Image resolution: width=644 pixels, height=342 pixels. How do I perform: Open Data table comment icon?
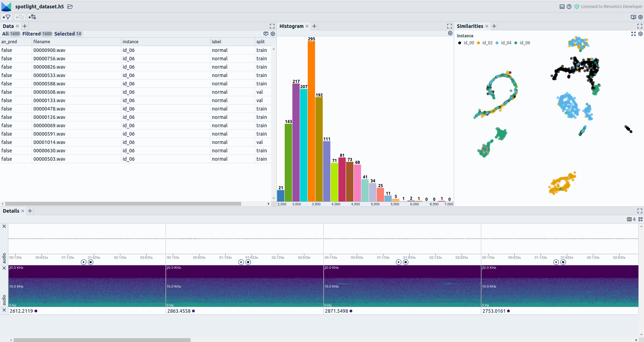(266, 34)
